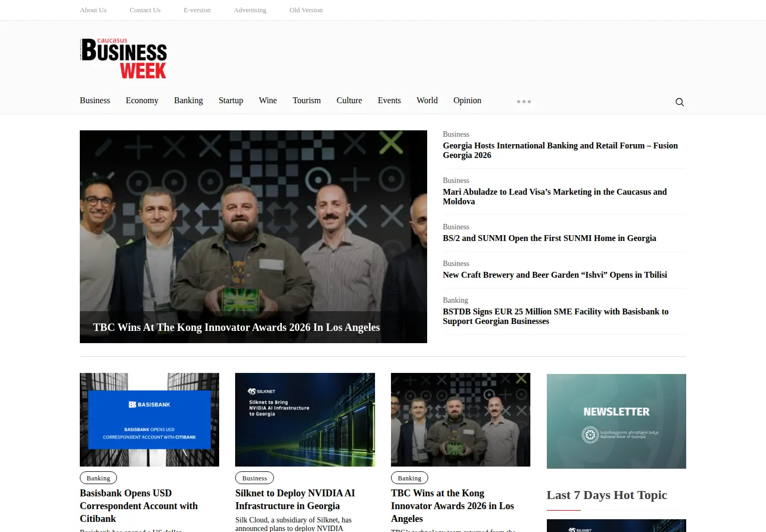
Task: Click the Banking tag above TBC Wins headline
Action: click(410, 478)
